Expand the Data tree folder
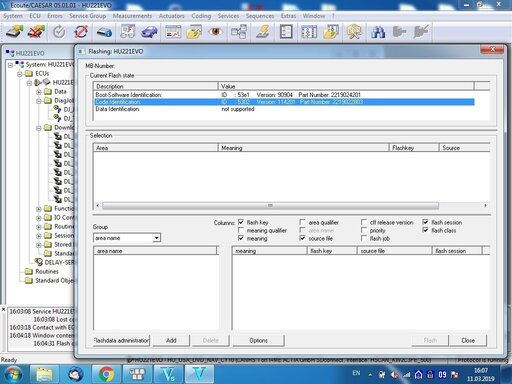 pyautogui.click(x=39, y=92)
